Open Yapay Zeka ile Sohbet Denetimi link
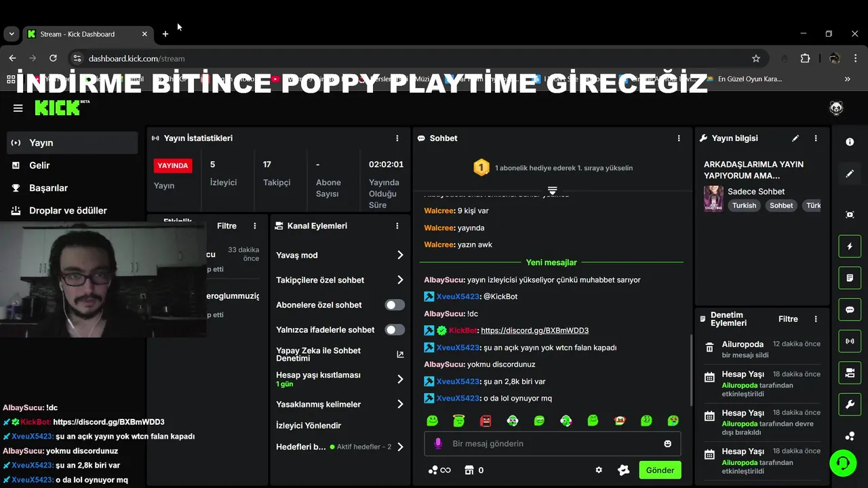 tap(340, 354)
